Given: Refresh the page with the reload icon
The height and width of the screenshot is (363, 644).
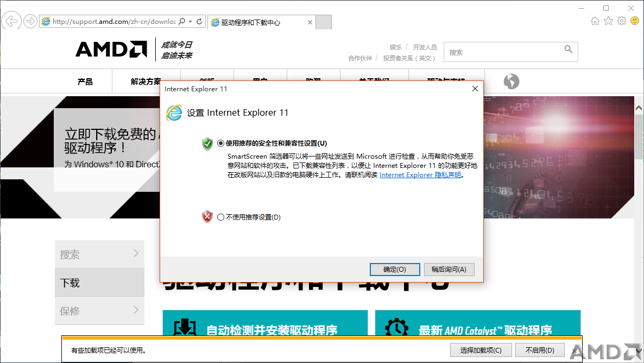Looking at the screenshot, I should pos(199,21).
